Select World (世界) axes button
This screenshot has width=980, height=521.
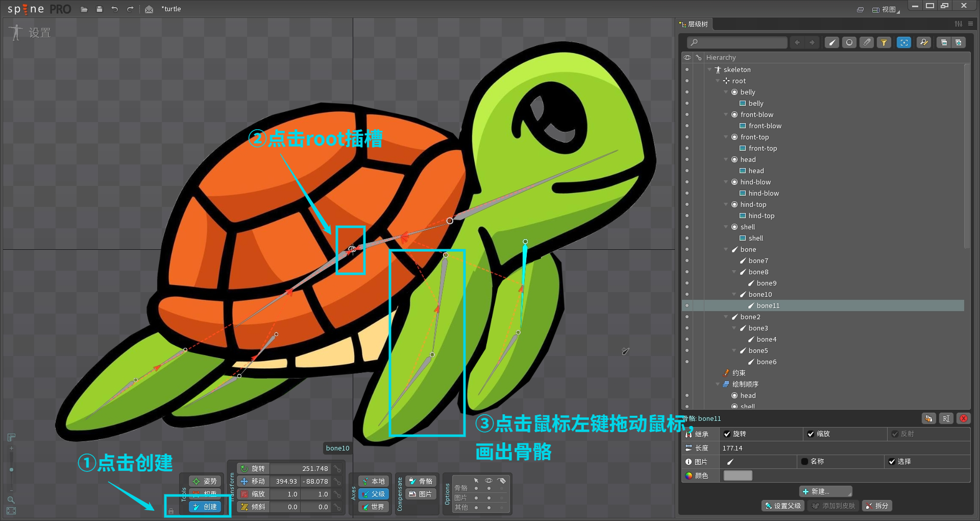tap(374, 507)
